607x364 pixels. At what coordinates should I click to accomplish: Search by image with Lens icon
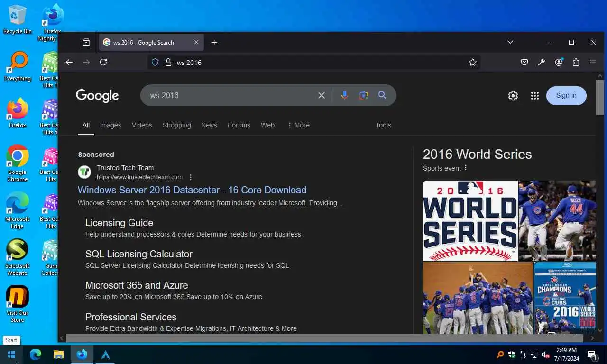(x=364, y=95)
